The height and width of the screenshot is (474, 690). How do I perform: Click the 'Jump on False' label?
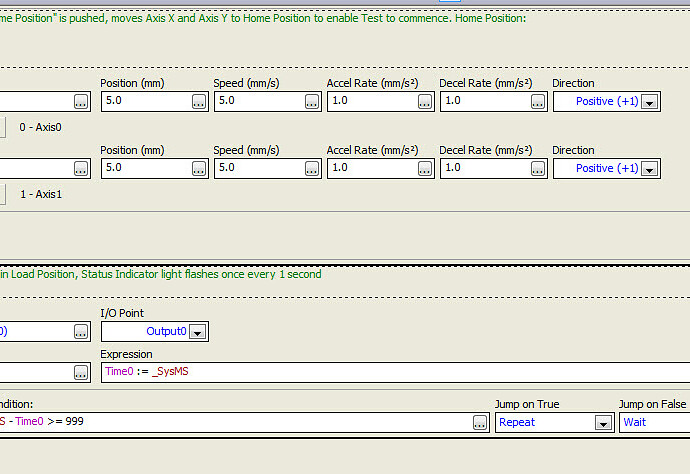653,404
